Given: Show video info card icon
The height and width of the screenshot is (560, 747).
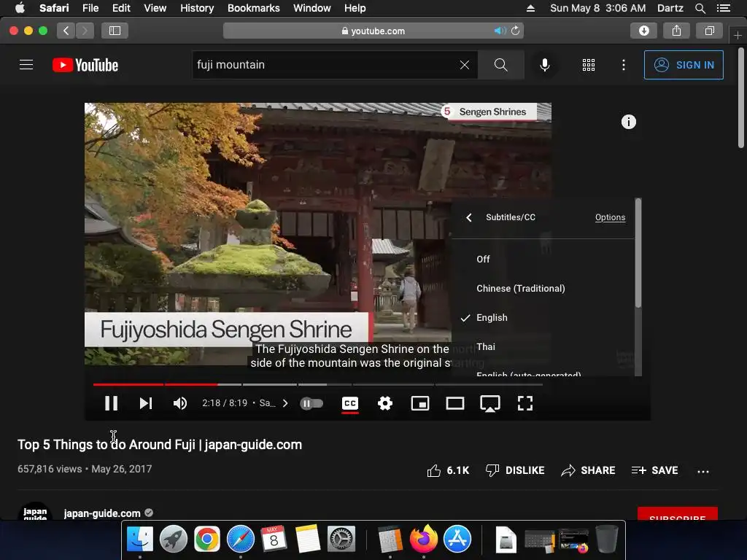Looking at the screenshot, I should 628,122.
